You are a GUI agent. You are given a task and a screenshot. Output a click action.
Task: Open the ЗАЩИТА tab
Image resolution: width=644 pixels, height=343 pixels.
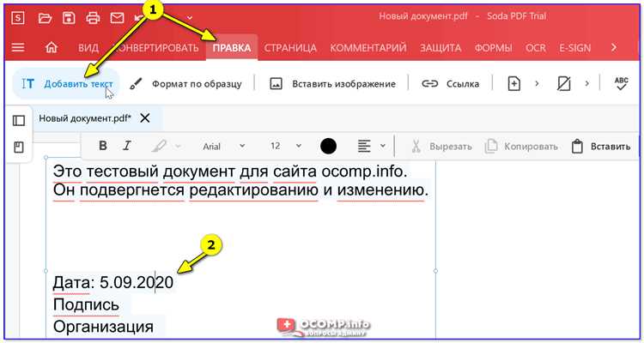click(x=440, y=48)
